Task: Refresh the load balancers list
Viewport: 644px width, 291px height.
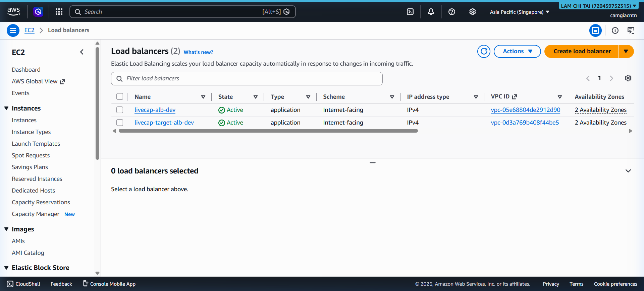Action: pyautogui.click(x=484, y=51)
